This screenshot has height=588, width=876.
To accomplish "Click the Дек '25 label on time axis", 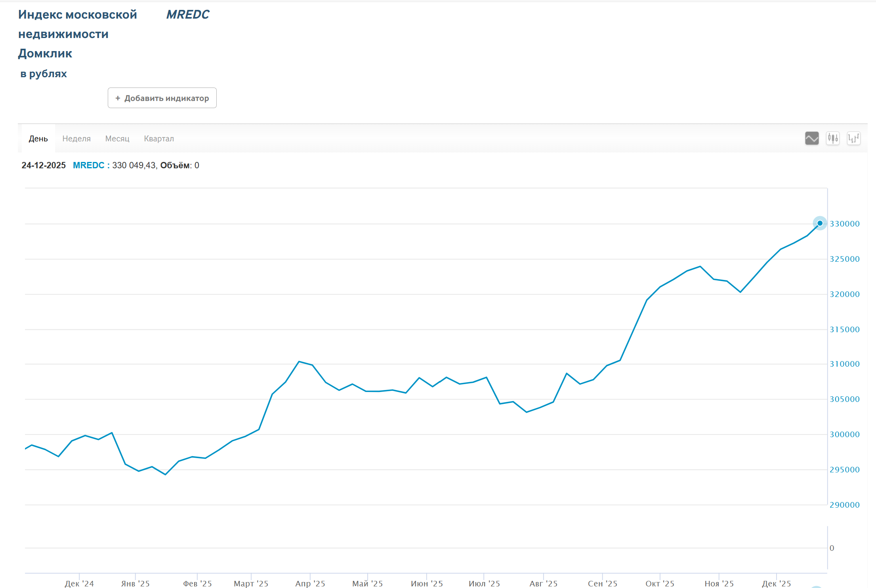I will (776, 583).
